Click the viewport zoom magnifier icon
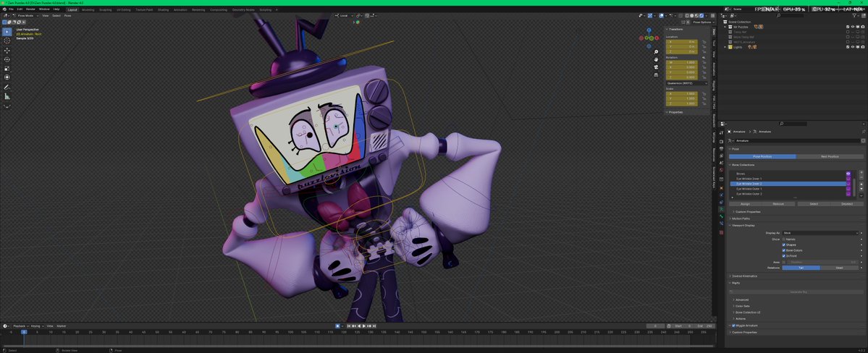 coord(656,52)
